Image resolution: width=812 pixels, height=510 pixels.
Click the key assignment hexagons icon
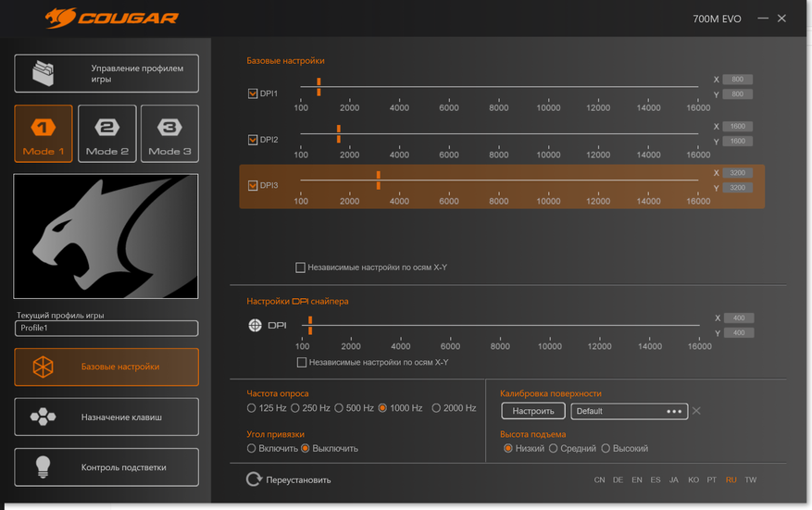pyautogui.click(x=43, y=417)
